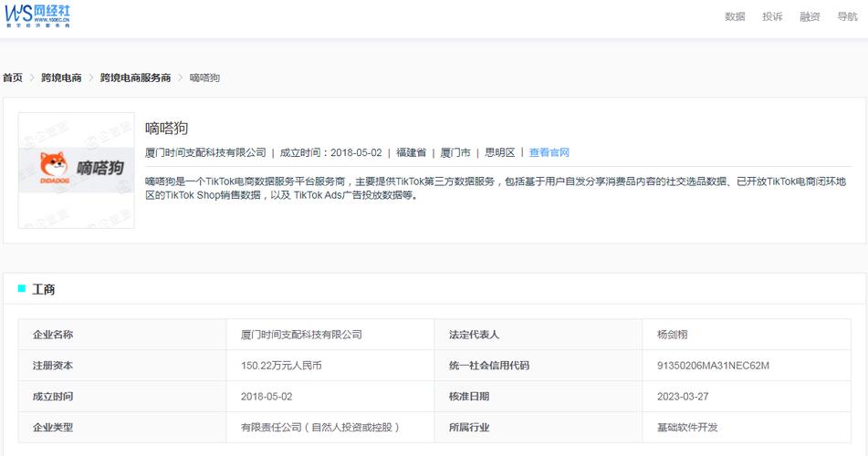Open 跨境电商 breadcrumb link
Image resolution: width=868 pixels, height=456 pixels.
pyautogui.click(x=61, y=78)
